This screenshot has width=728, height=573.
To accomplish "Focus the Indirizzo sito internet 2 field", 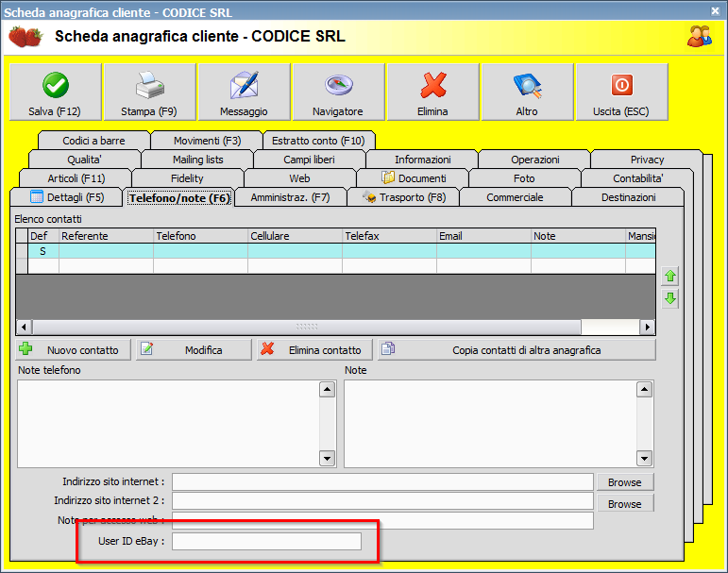I will [x=382, y=501].
